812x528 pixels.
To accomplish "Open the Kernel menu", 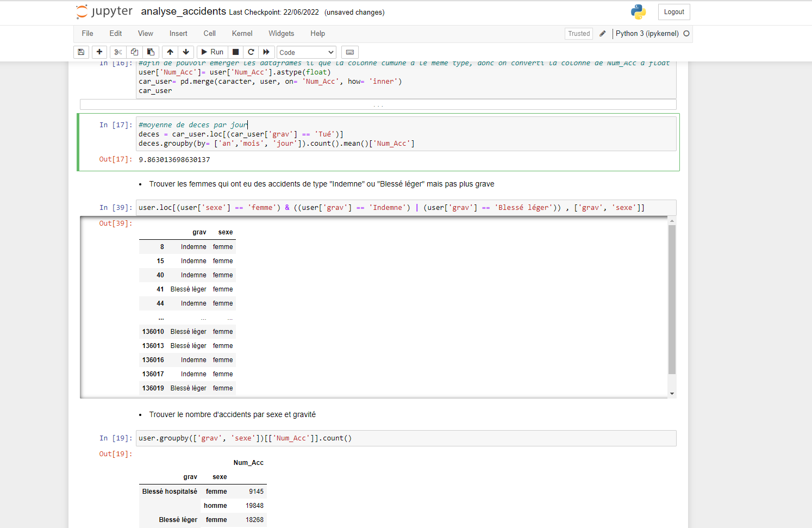I will click(x=242, y=33).
